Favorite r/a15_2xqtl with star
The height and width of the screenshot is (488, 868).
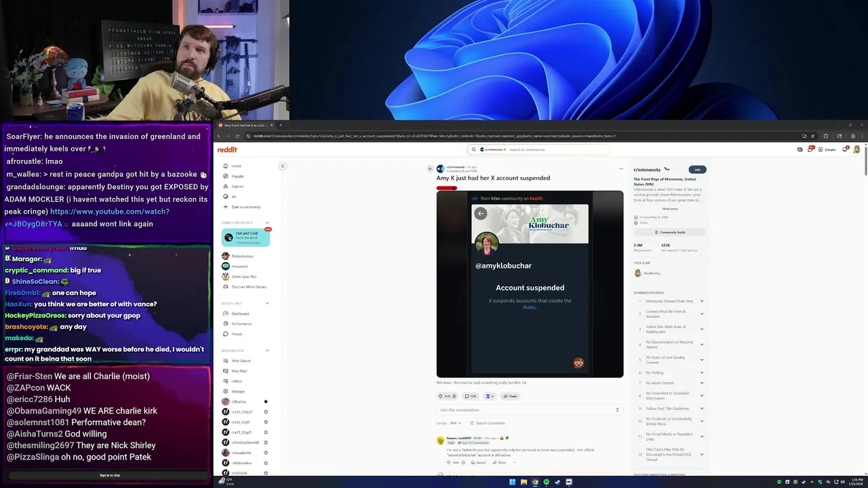pos(266,422)
